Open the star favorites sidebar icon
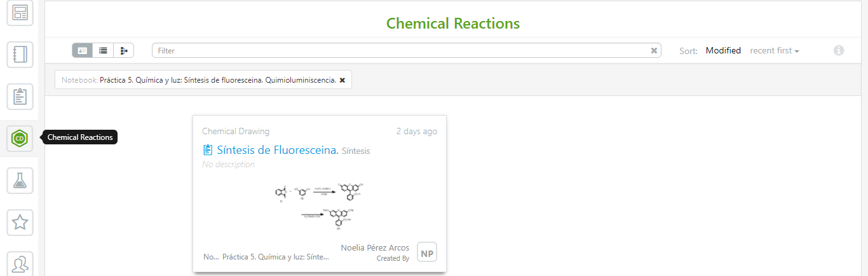 click(20, 222)
